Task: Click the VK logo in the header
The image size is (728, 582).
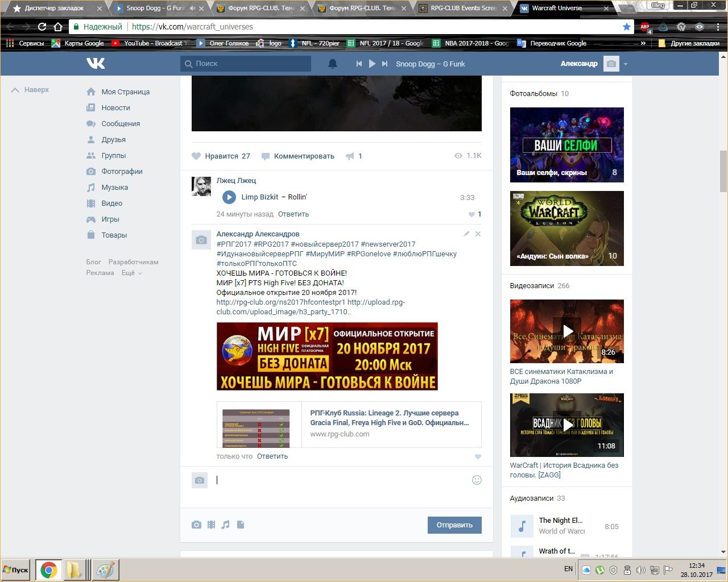Action: point(96,64)
